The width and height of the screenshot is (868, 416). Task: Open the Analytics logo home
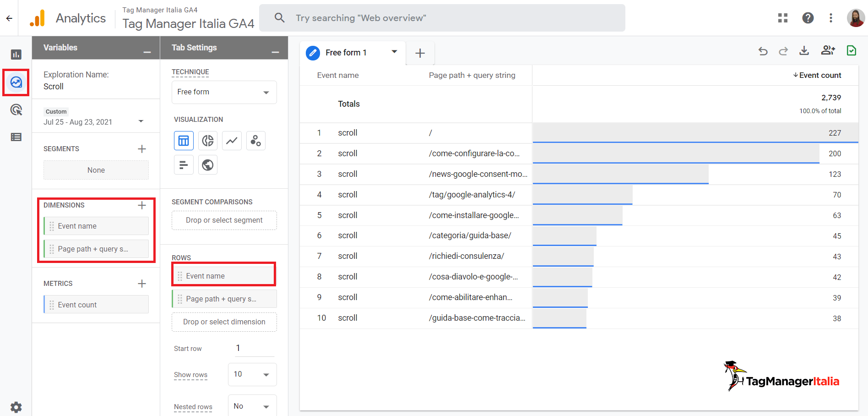(67, 18)
